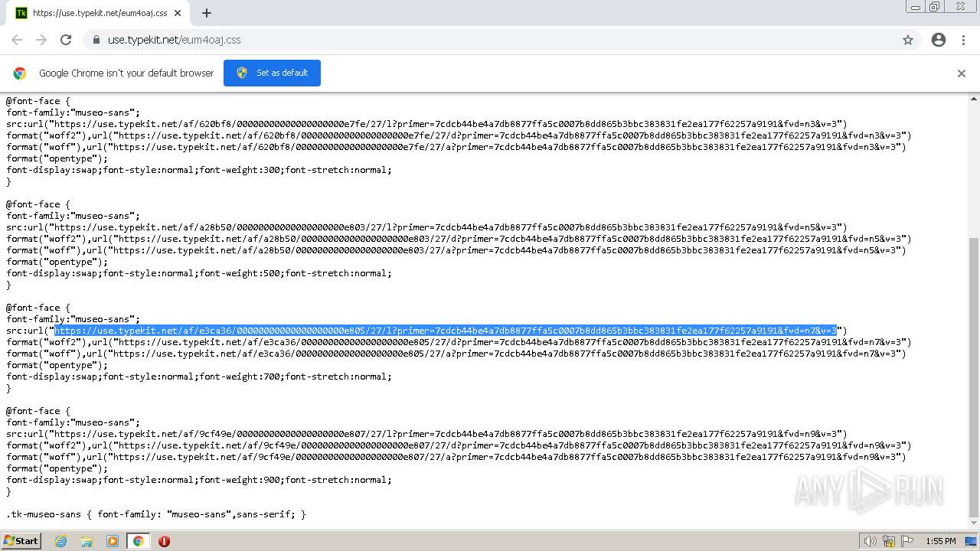
Task: Click the red stop-sign taskbar icon
Action: (x=164, y=541)
